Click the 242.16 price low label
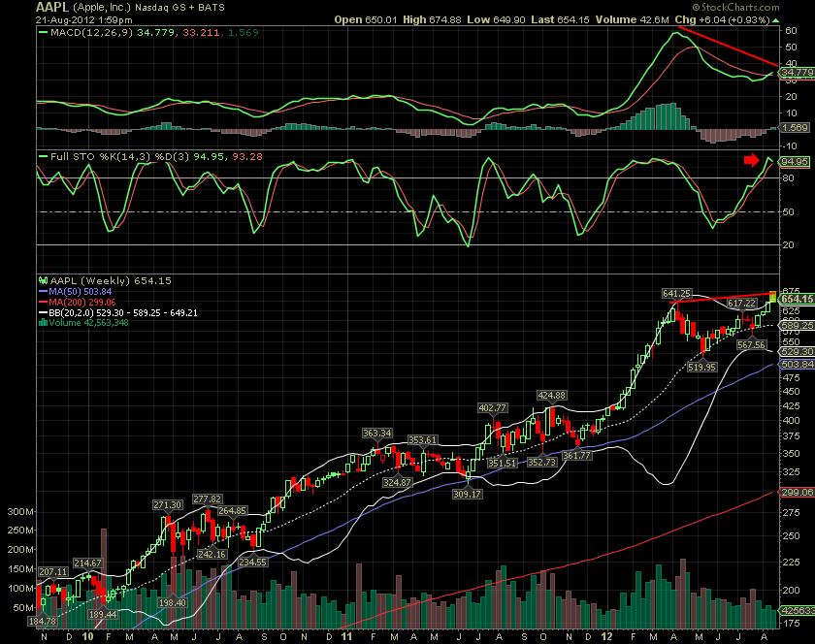 pyautogui.click(x=212, y=554)
